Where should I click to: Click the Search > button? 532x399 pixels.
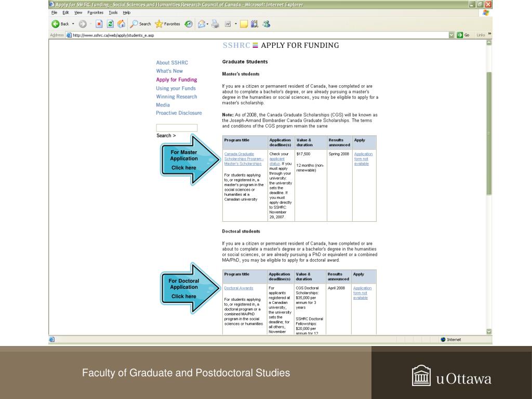(166, 136)
